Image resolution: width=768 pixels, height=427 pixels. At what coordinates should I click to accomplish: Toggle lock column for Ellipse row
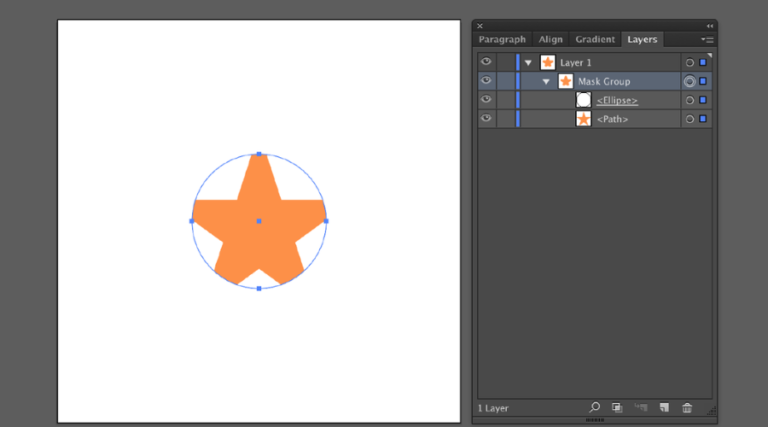(505, 100)
